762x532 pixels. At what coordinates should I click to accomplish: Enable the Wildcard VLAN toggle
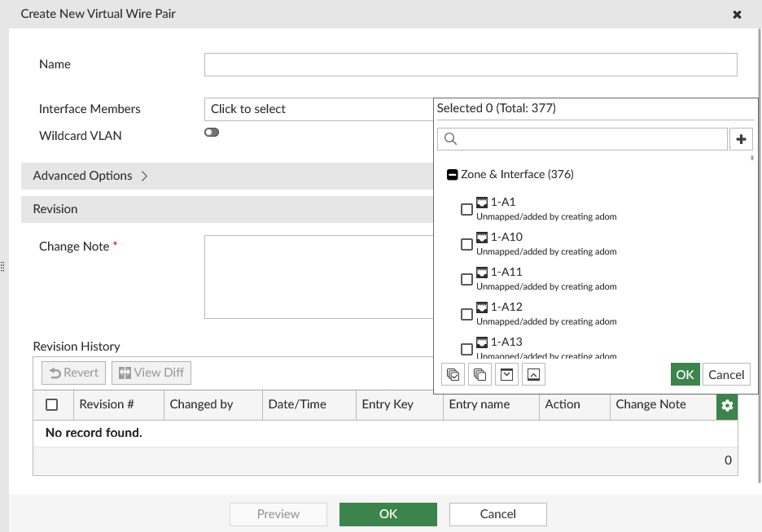(x=212, y=131)
